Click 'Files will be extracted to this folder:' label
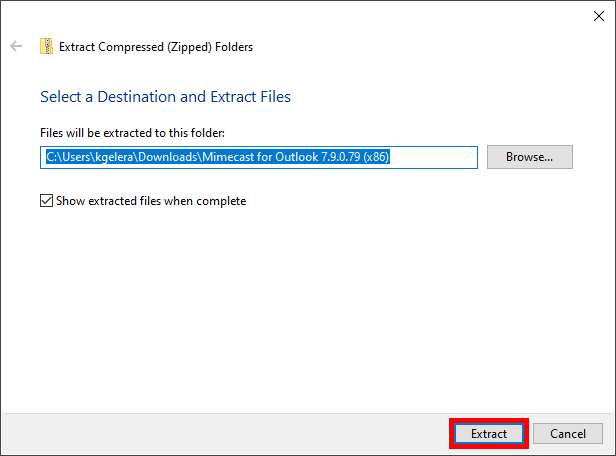The width and height of the screenshot is (616, 456). coord(132,133)
